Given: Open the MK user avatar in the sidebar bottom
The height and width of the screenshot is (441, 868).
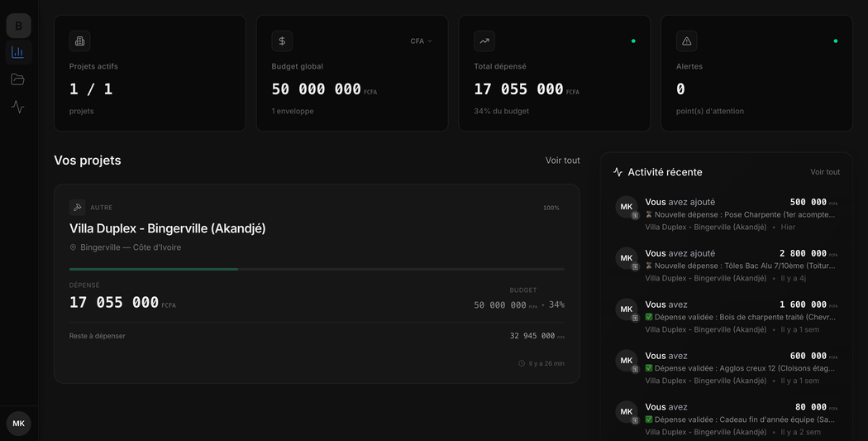Looking at the screenshot, I should pyautogui.click(x=19, y=424).
